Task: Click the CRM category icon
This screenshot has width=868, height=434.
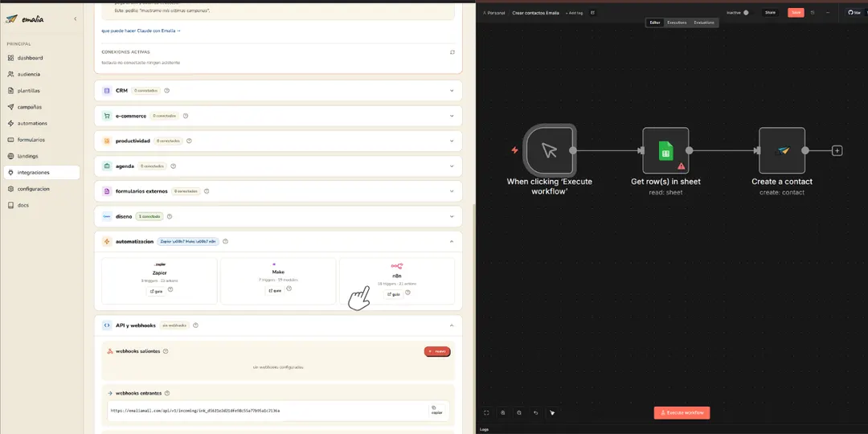Action: (x=107, y=90)
